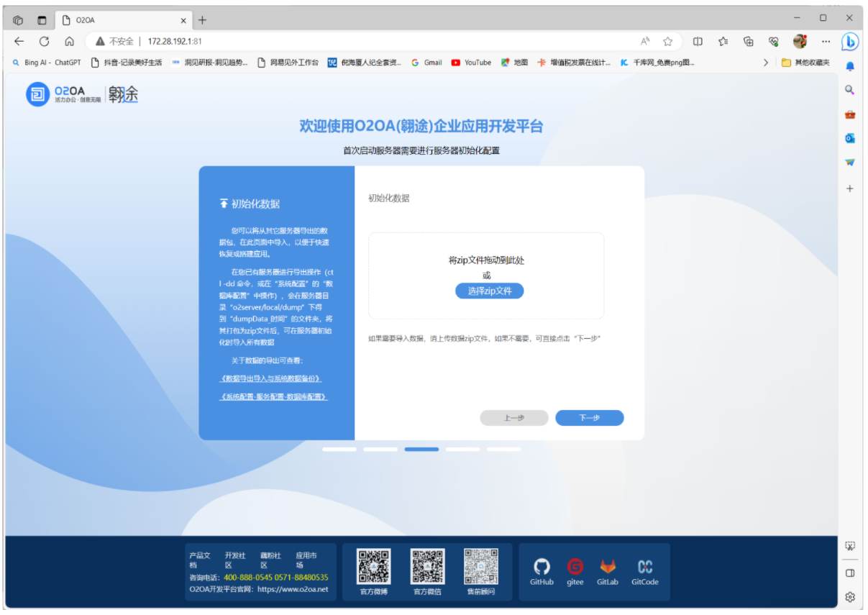Open the screenshot icon in Edge sidebar
868x615 pixels.
click(850, 547)
